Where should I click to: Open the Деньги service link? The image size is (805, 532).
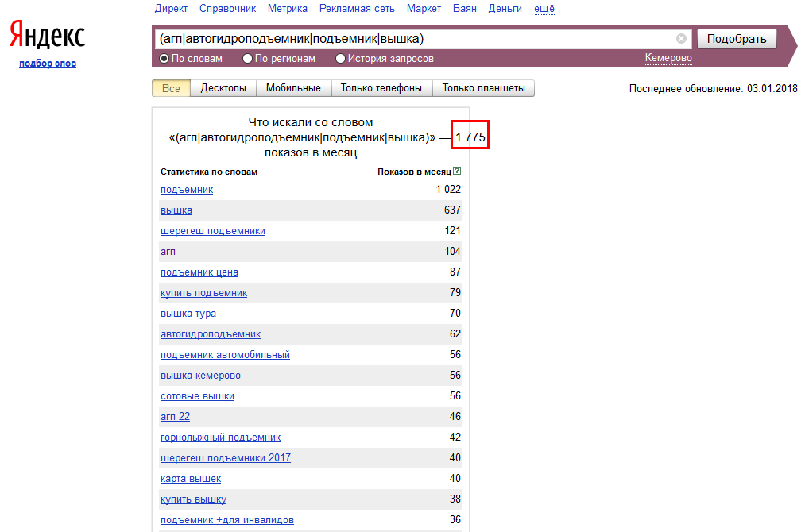pos(505,9)
